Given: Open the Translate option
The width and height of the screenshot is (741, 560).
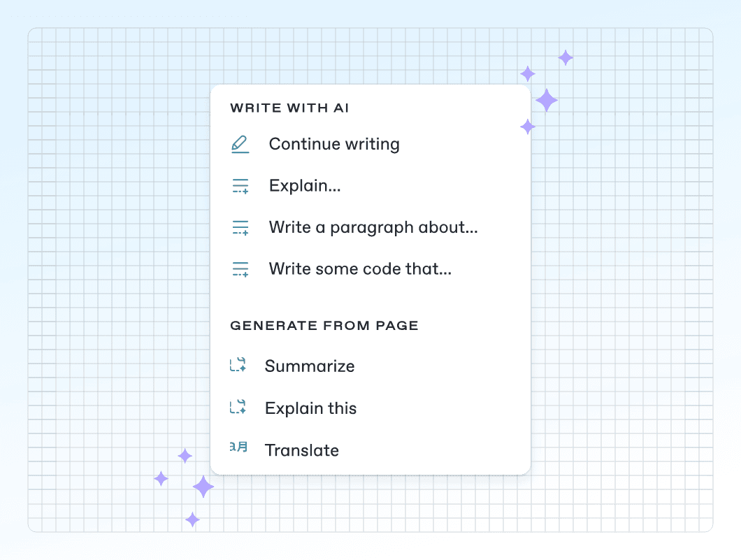Looking at the screenshot, I should [x=302, y=450].
